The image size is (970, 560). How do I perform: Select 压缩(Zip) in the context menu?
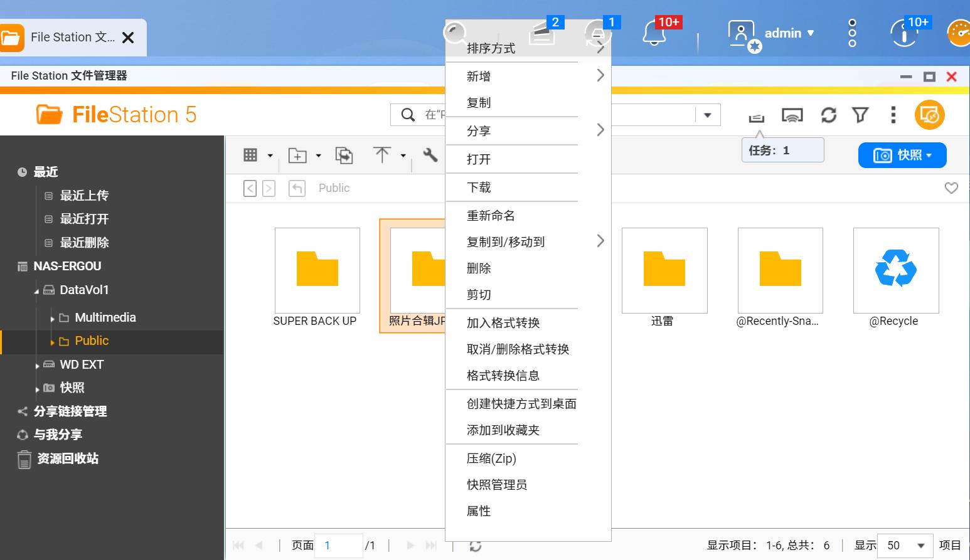click(x=490, y=458)
